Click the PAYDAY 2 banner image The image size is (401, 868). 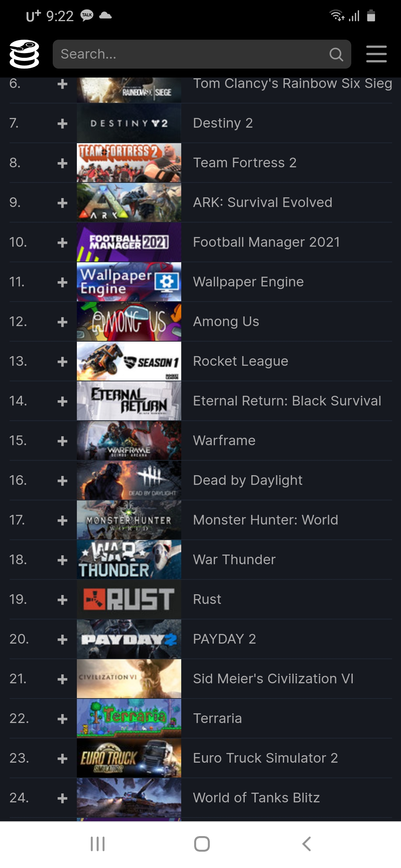pos(129,639)
